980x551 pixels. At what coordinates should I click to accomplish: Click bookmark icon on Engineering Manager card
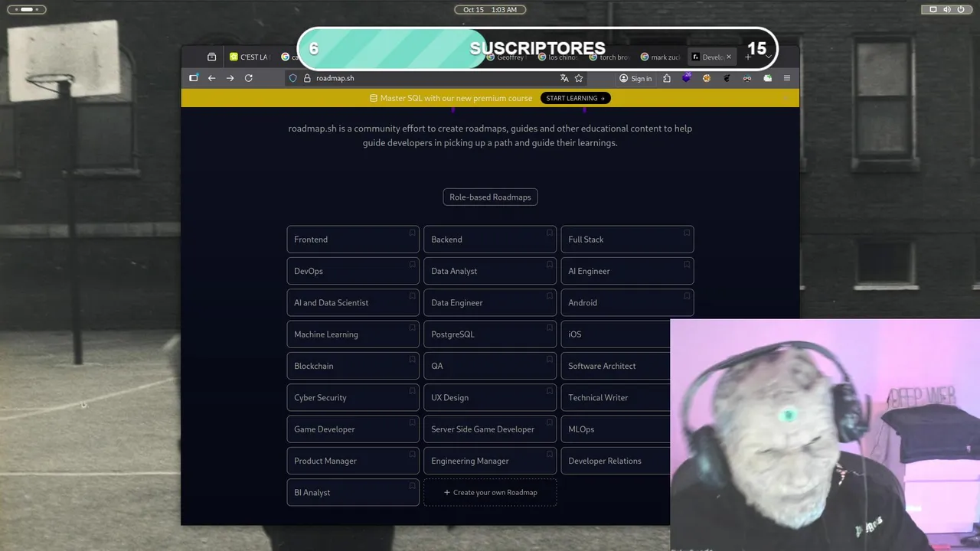pyautogui.click(x=549, y=454)
